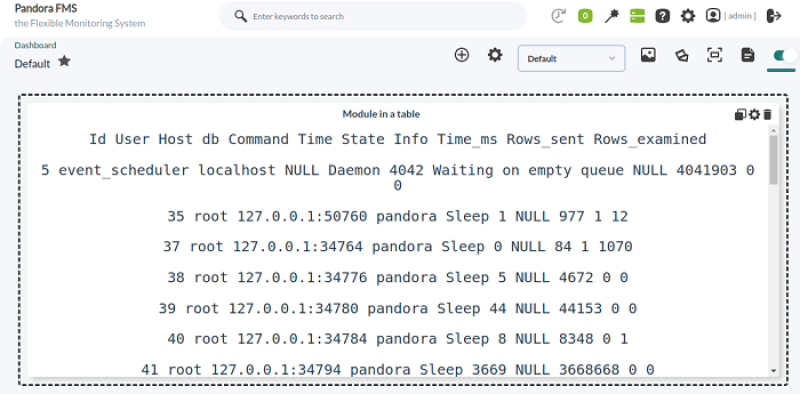
Task: Open the Default dashboard dropdown
Action: coord(571,58)
